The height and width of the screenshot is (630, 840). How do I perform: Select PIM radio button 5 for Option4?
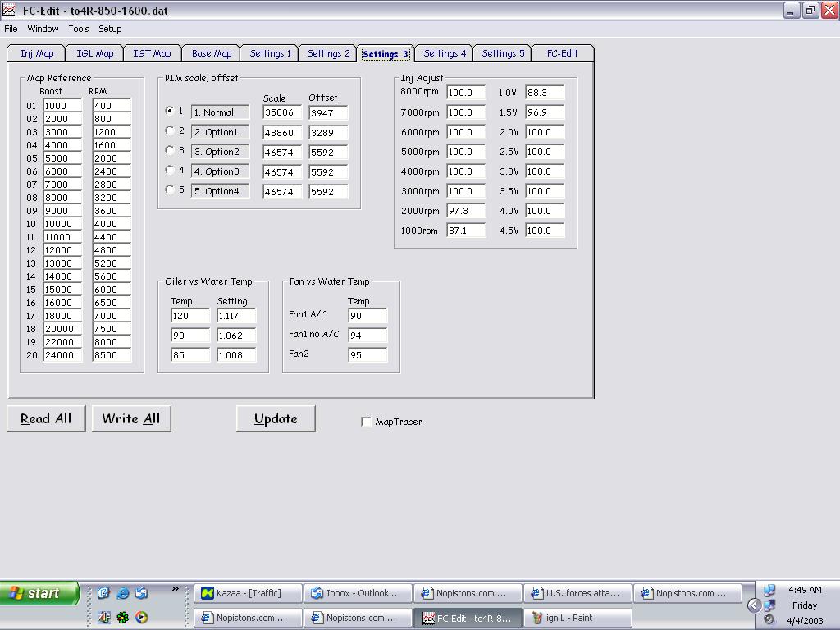170,190
